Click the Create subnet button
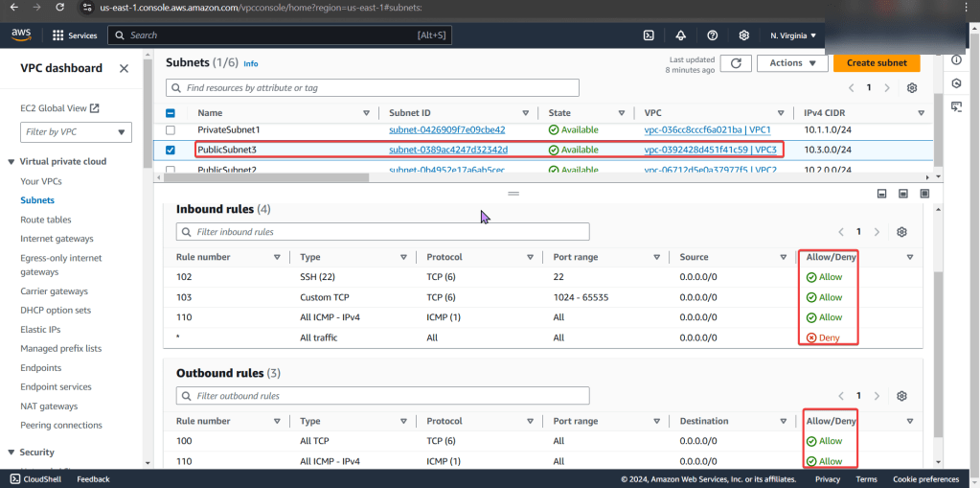Screen dimensions: 980x488 pos(876,63)
